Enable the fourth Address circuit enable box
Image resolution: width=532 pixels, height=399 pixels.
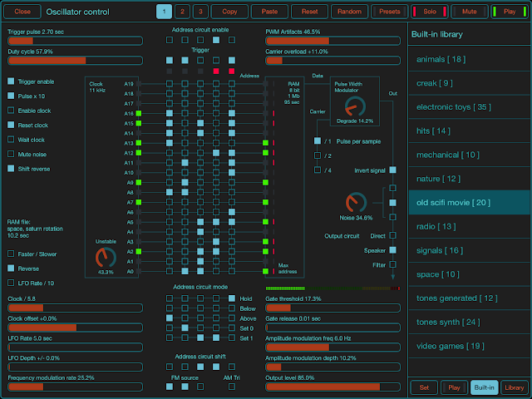(x=216, y=40)
